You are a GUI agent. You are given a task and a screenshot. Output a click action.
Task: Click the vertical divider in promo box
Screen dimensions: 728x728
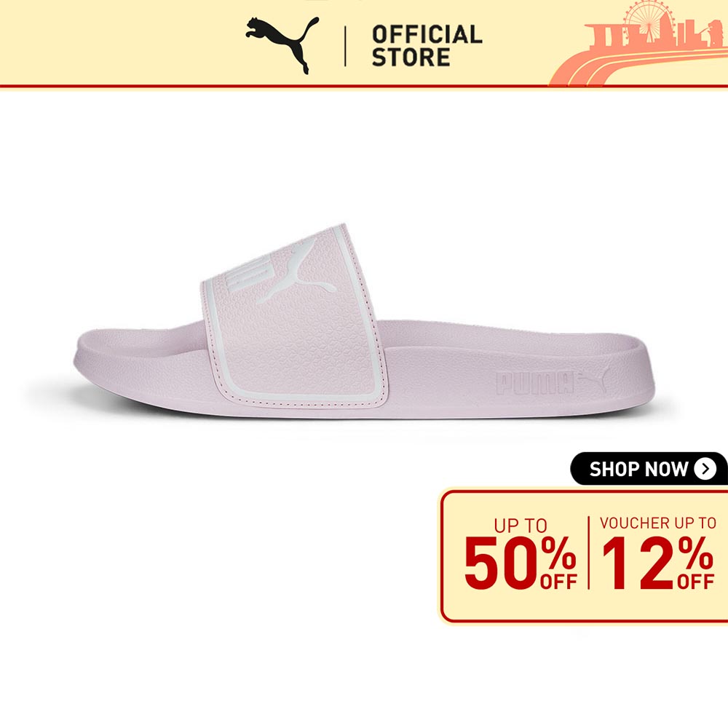pos(588,553)
